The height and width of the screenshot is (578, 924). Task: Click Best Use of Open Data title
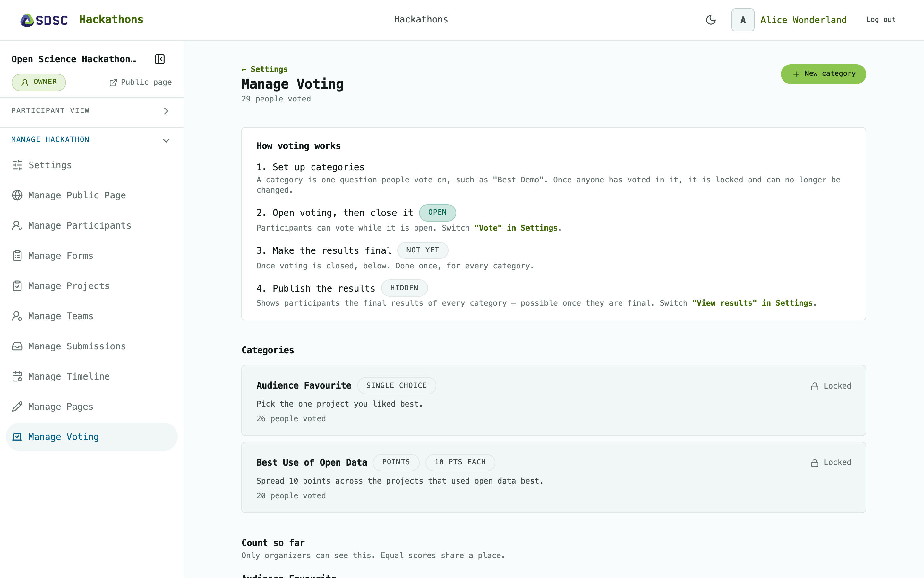[312, 462]
